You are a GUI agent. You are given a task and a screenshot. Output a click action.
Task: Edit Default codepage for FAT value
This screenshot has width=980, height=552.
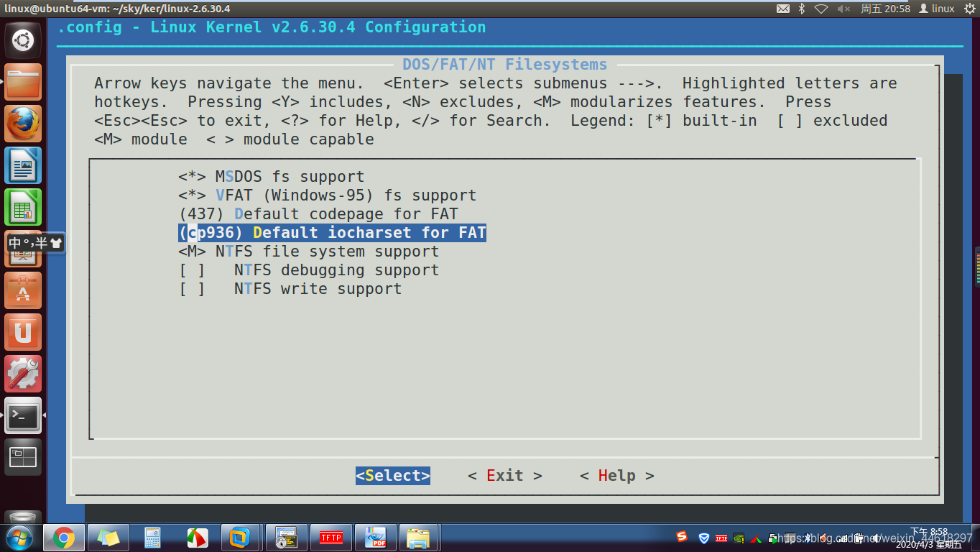pos(318,214)
